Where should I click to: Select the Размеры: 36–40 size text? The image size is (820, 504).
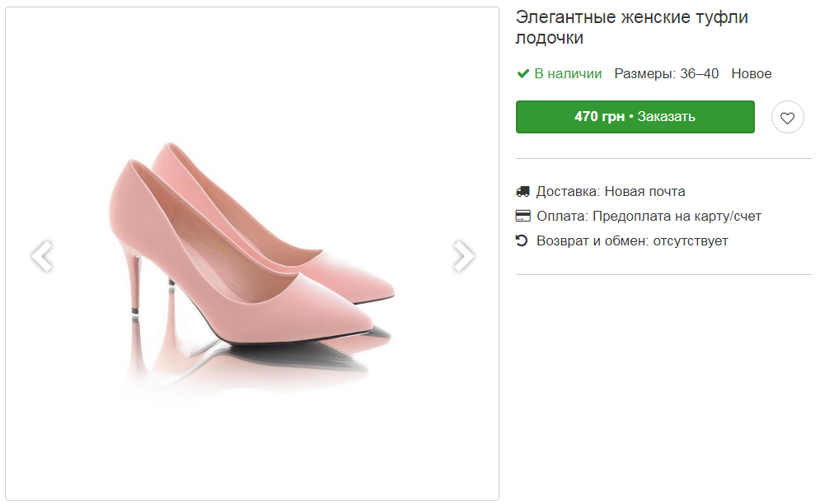point(666,74)
